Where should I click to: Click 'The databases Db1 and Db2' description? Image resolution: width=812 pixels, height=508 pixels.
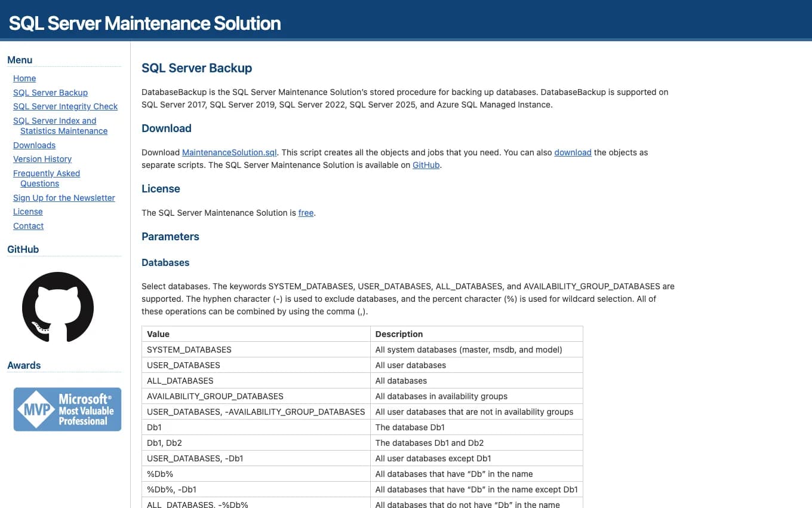pyautogui.click(x=476, y=443)
